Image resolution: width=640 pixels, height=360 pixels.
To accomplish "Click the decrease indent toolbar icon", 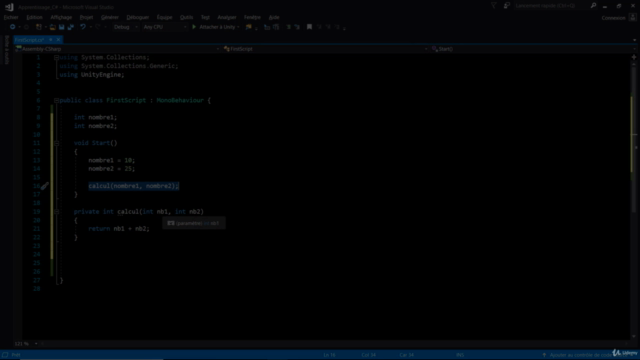I will pyautogui.click(x=267, y=27).
